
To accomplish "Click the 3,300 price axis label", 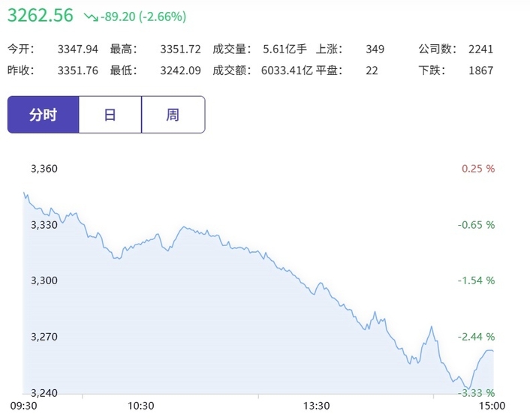I will [44, 280].
